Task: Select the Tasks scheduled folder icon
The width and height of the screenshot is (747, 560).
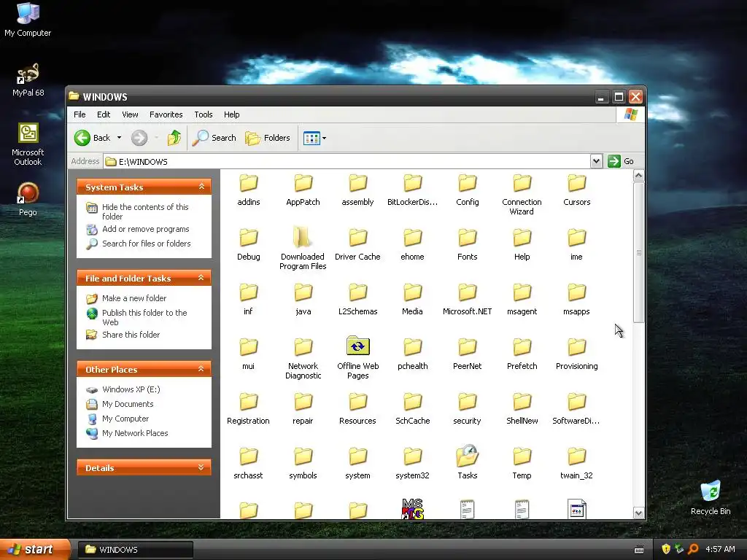Action: click(468, 456)
